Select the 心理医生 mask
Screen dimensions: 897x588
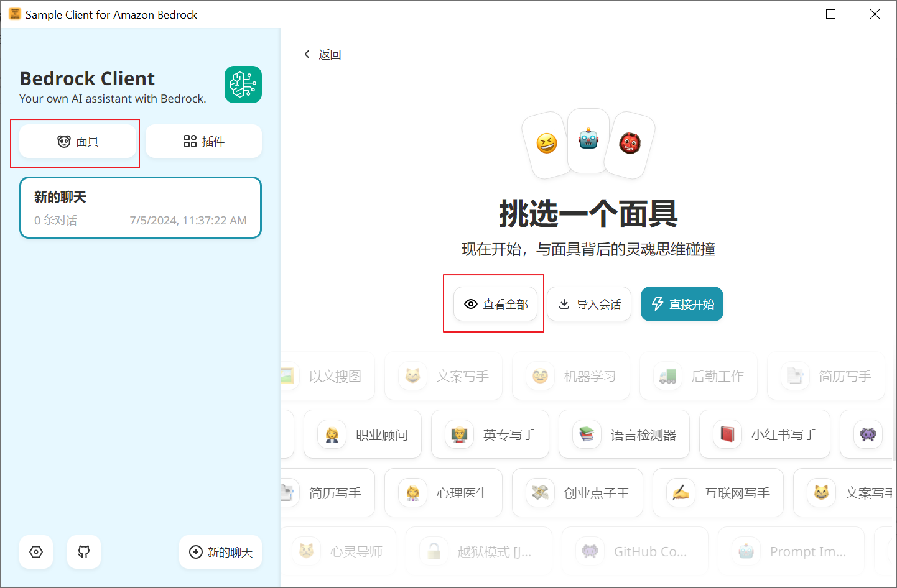[x=444, y=492]
